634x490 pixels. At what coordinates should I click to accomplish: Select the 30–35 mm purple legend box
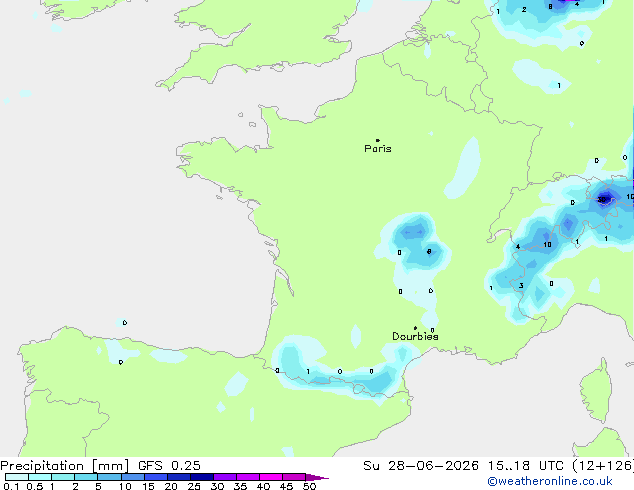[224, 477]
